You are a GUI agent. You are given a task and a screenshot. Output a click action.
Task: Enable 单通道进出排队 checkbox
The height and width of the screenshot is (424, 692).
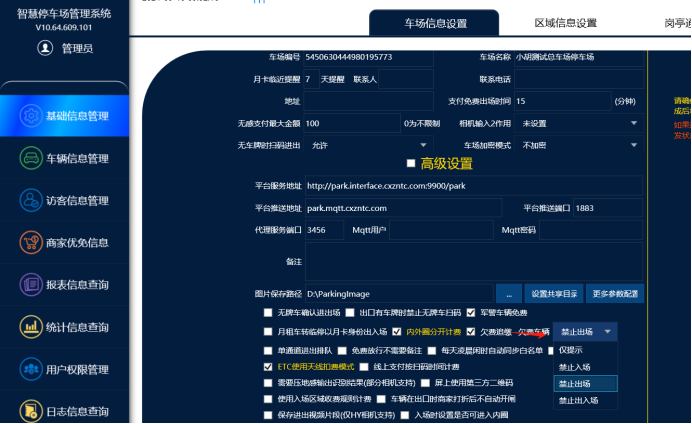point(268,351)
